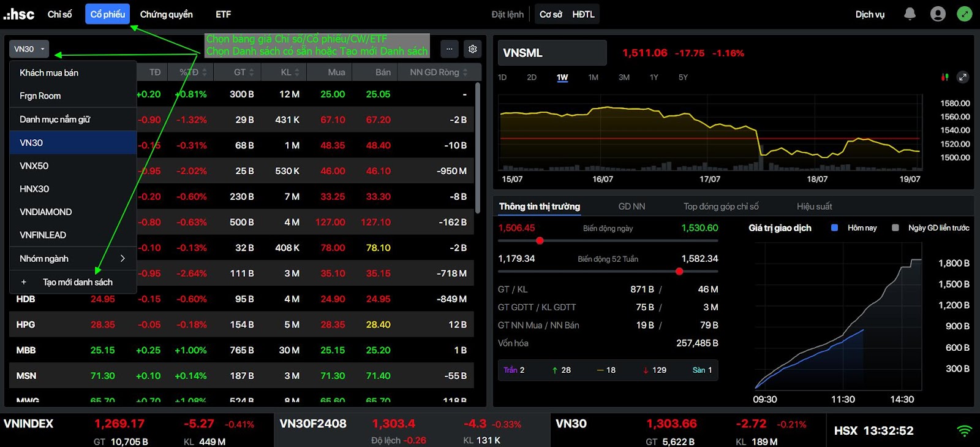Open the Cổ phiếu tab
The image size is (980, 447).
(108, 14)
